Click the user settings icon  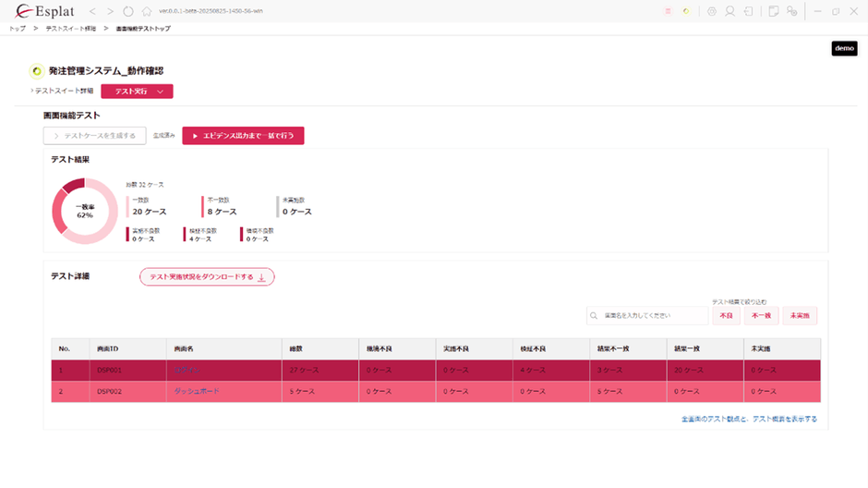coord(790,11)
